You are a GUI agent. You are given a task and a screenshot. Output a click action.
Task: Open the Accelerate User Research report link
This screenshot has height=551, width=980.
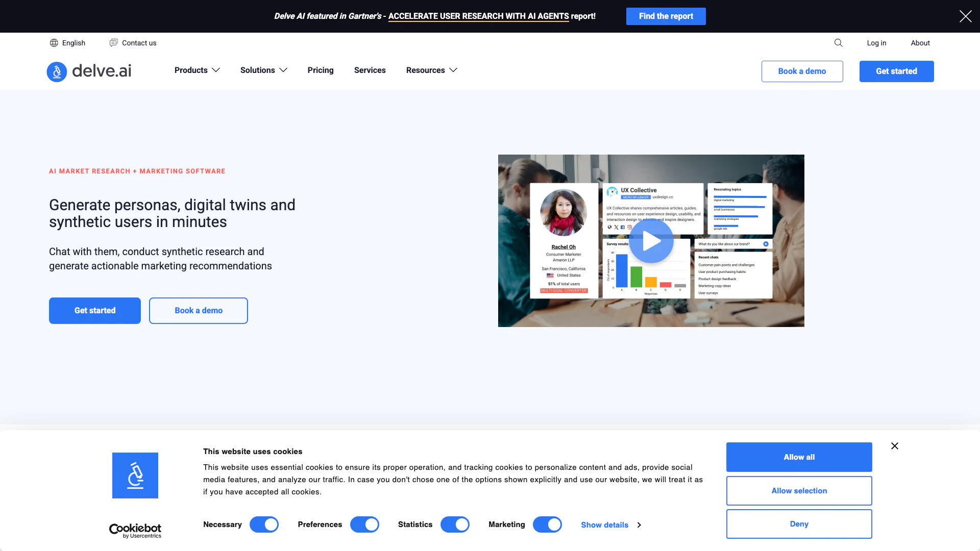coord(478,16)
